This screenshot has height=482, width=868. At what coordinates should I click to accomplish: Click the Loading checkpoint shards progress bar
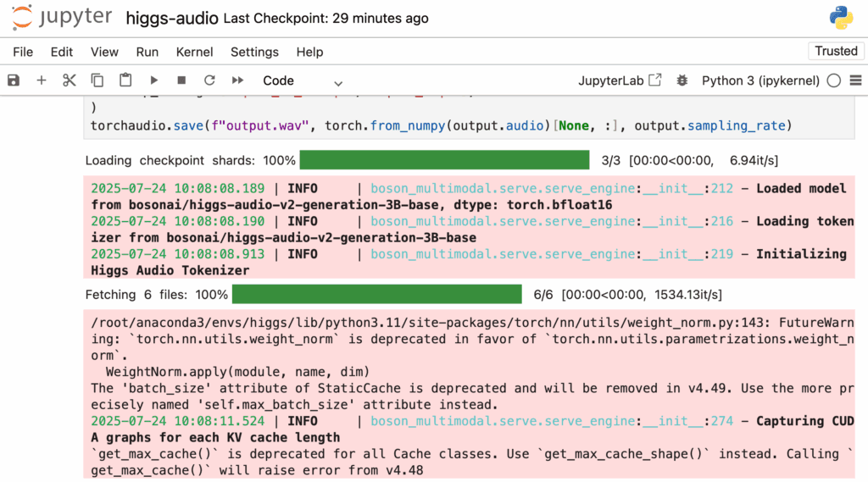[444, 160]
